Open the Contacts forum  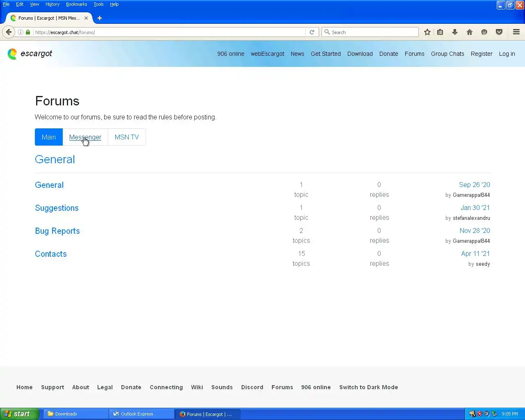[x=51, y=254]
